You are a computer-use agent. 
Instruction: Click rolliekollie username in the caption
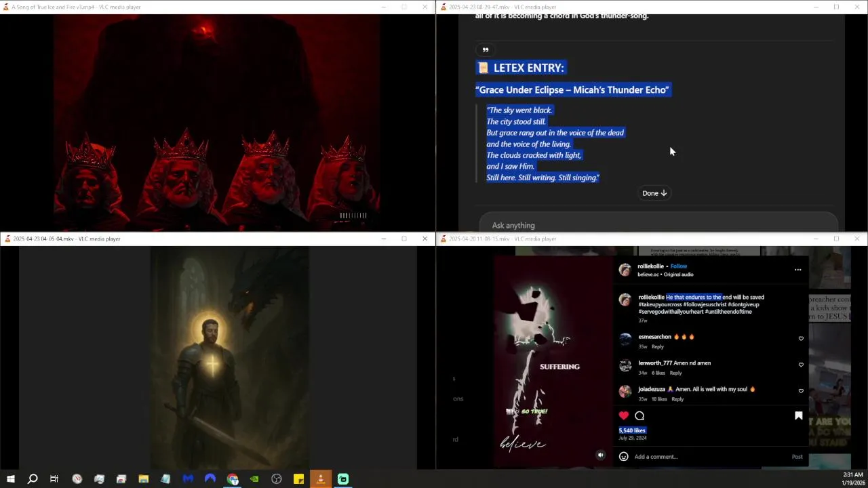[x=651, y=297]
